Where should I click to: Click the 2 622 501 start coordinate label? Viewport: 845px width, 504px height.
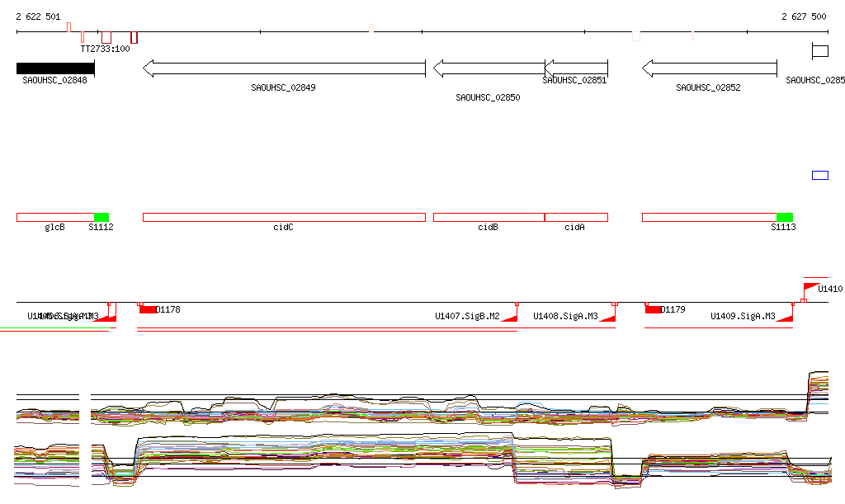coord(38,16)
